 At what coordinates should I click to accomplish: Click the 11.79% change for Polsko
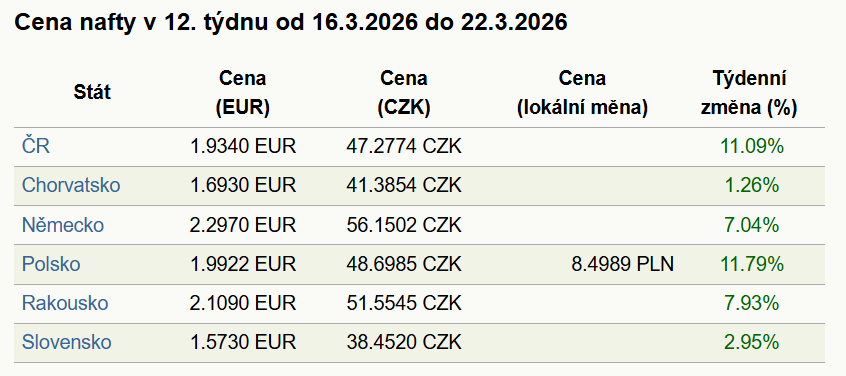752,264
